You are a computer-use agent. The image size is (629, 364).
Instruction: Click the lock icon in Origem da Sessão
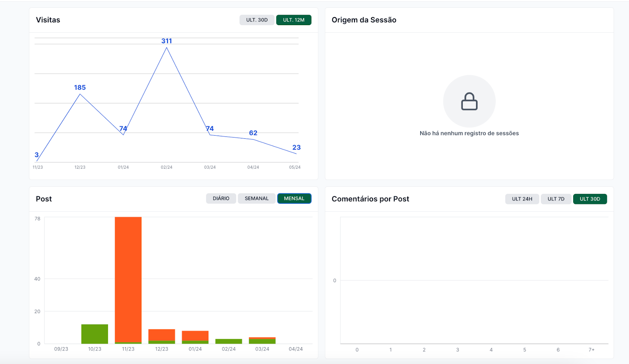tap(469, 101)
